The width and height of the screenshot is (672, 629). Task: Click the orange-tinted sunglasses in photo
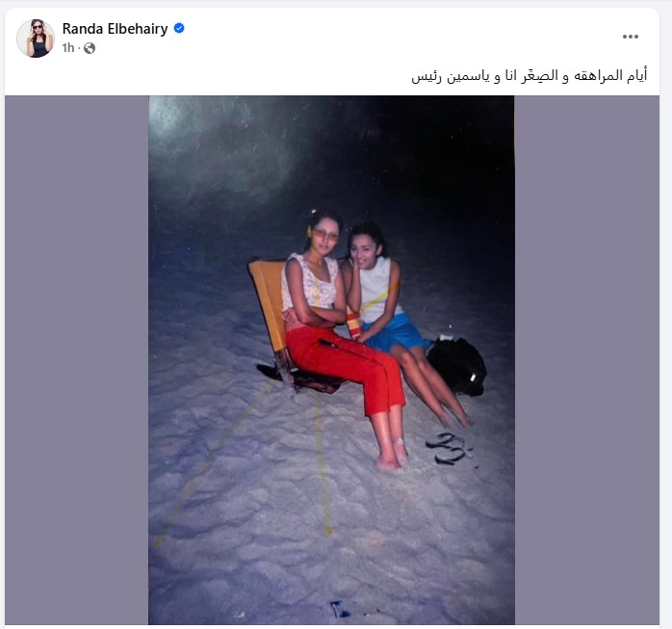click(x=324, y=234)
